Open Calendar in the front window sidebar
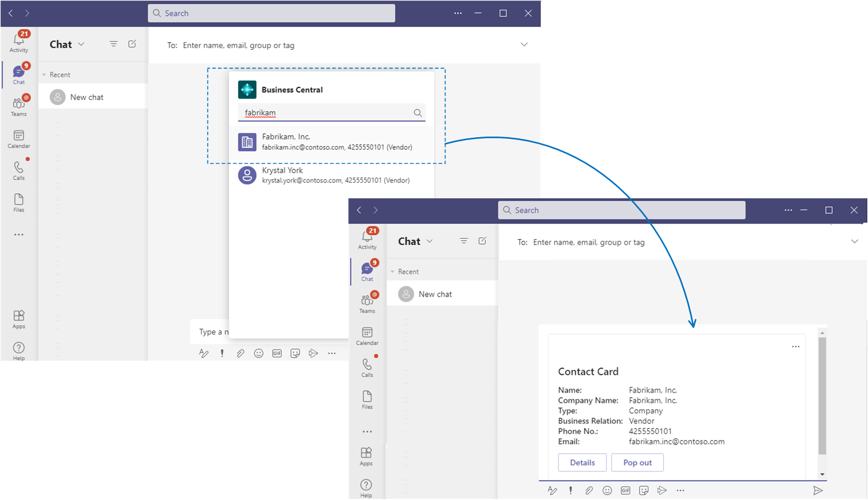Viewport: 868px width, 500px height. [x=367, y=335]
